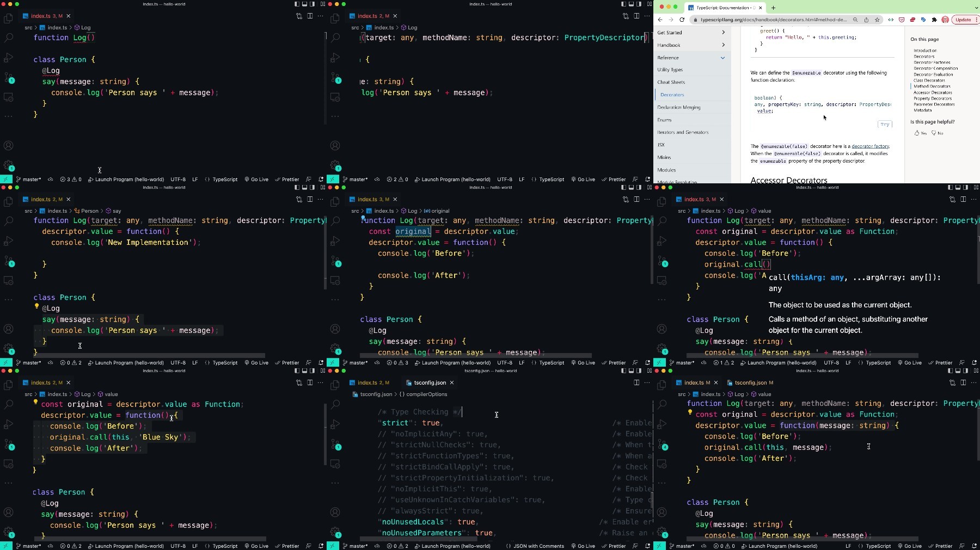The width and height of the screenshot is (980, 550).
Task: Open notifications bell in the 'New Implementation' window
Action: [321, 362]
